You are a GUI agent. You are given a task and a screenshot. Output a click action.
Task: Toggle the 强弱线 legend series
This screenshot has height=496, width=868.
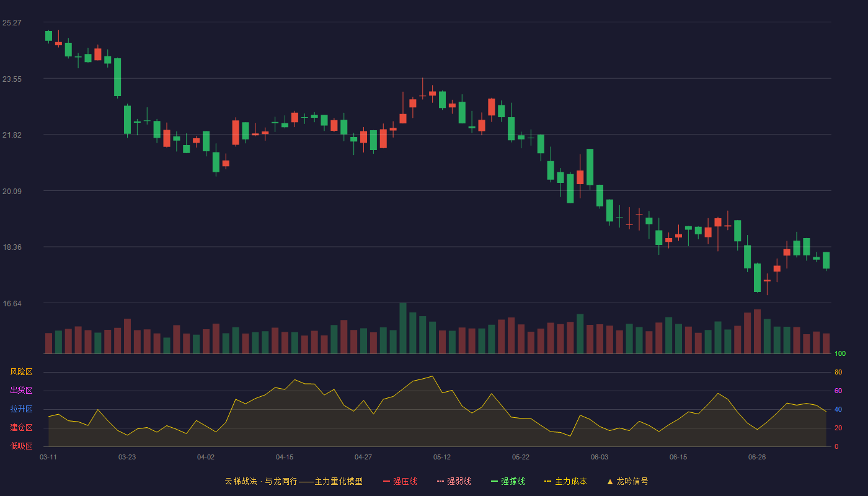[454, 481]
